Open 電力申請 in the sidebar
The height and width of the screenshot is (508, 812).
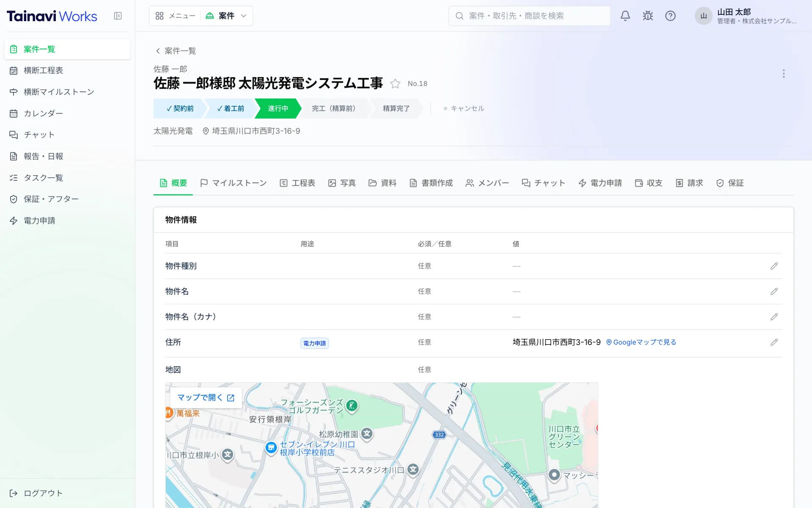pos(67,221)
